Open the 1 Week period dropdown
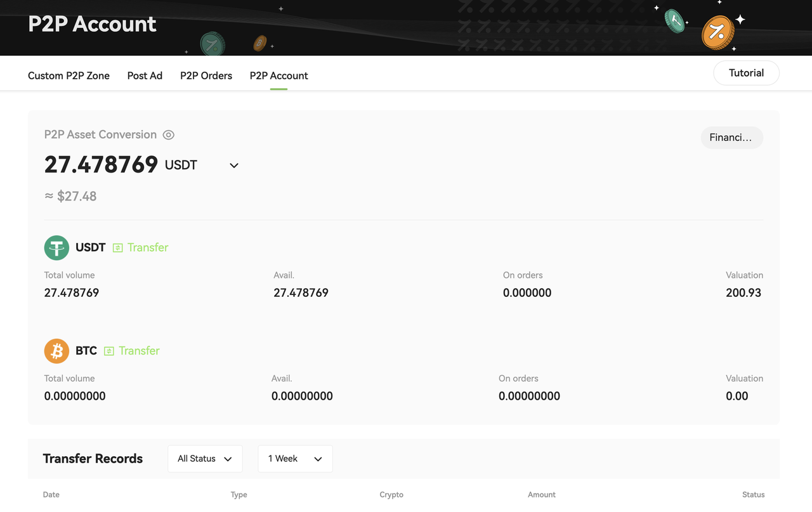This screenshot has height=512, width=812. pos(295,459)
